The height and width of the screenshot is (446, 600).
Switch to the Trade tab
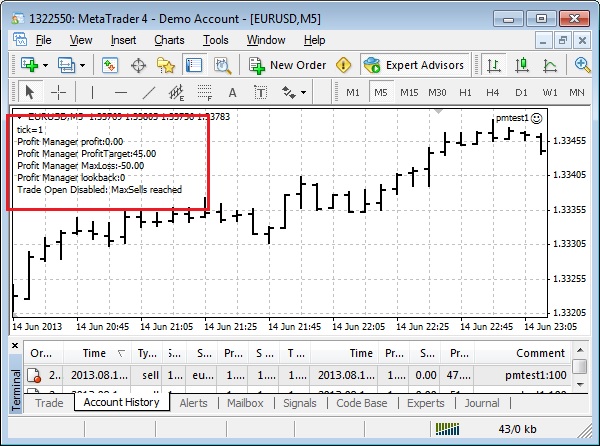(49, 403)
